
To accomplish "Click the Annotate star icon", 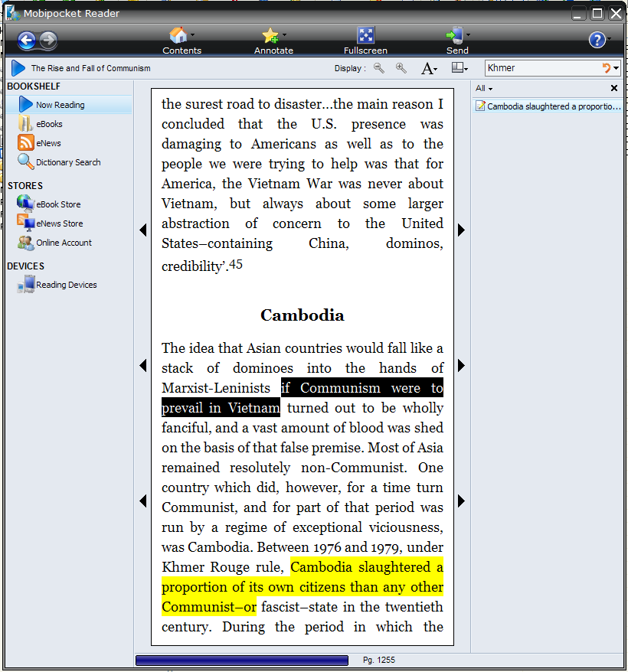I will point(270,35).
